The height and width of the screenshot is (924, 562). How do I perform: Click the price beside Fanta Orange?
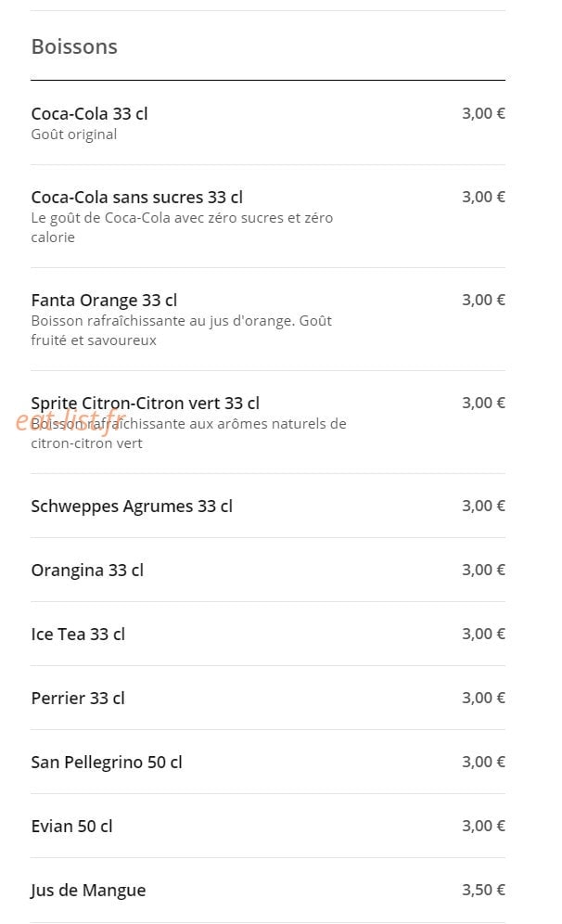(x=483, y=300)
